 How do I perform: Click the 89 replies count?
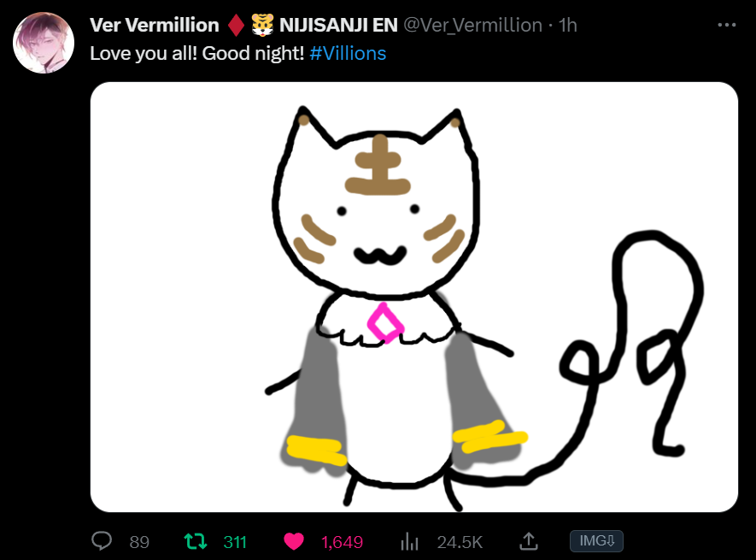[x=139, y=542]
